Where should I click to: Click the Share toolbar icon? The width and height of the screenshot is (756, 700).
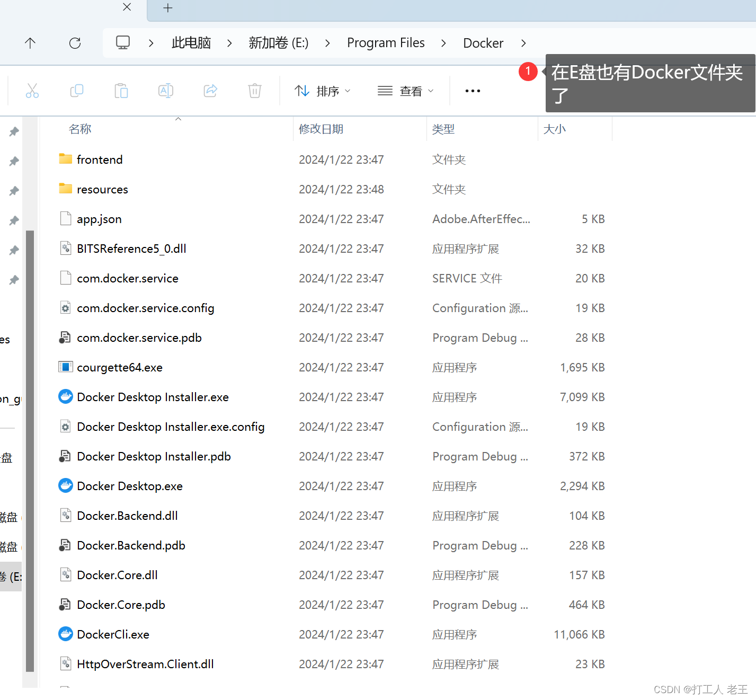tap(210, 91)
